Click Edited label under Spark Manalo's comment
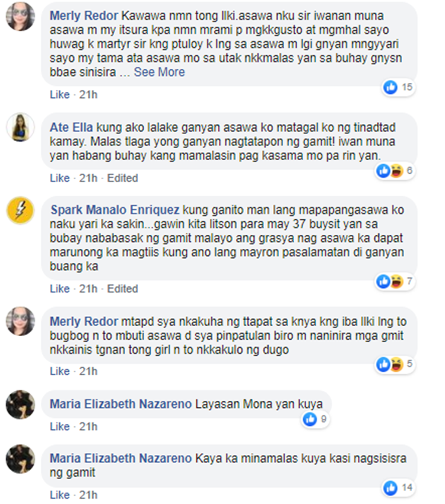Viewport: 445px width, 504px height. point(122,289)
